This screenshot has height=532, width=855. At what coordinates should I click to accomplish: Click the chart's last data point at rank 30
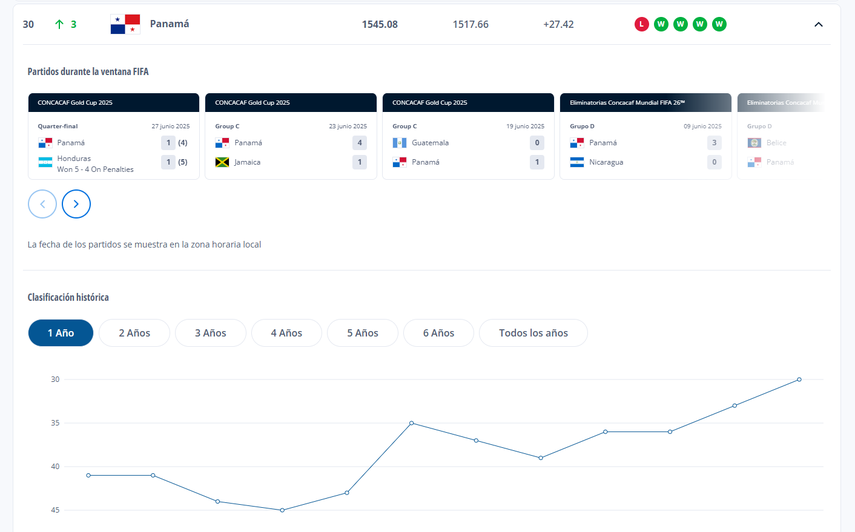pyautogui.click(x=799, y=379)
